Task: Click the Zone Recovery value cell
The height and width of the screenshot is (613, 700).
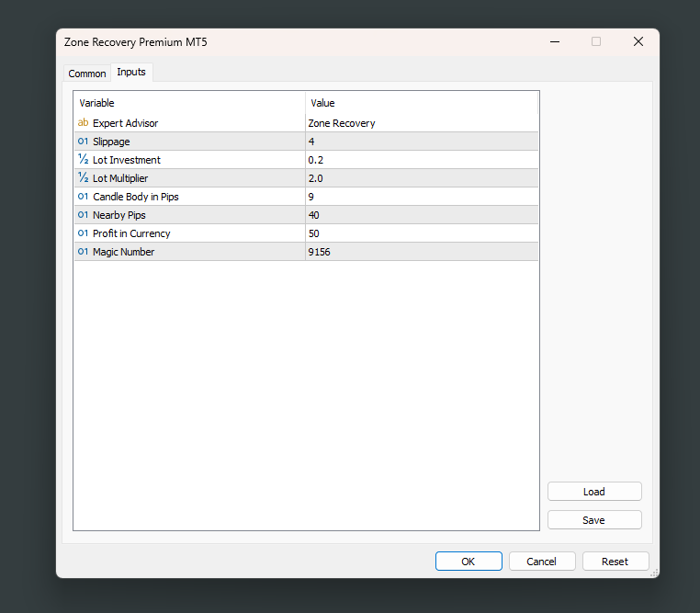Action: 422,123
